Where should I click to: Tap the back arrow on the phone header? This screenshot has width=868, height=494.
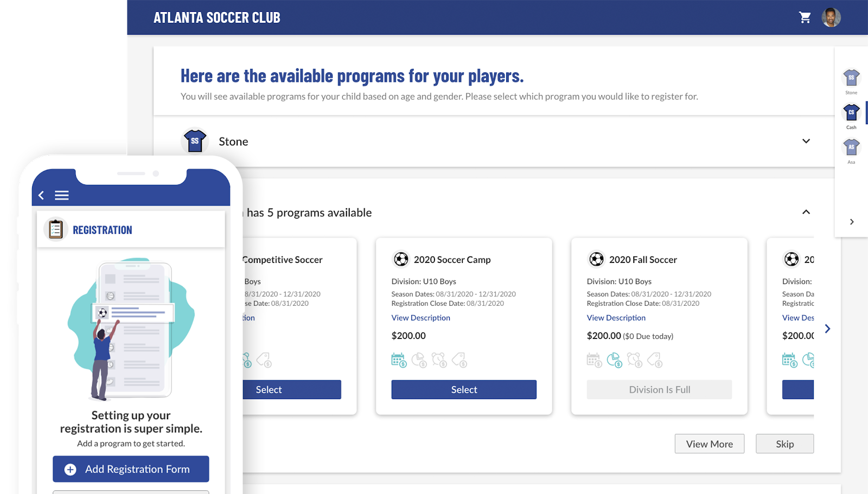[41, 195]
